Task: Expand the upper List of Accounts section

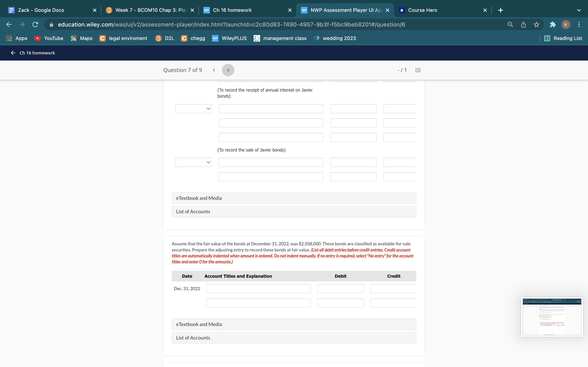Action: click(x=294, y=212)
